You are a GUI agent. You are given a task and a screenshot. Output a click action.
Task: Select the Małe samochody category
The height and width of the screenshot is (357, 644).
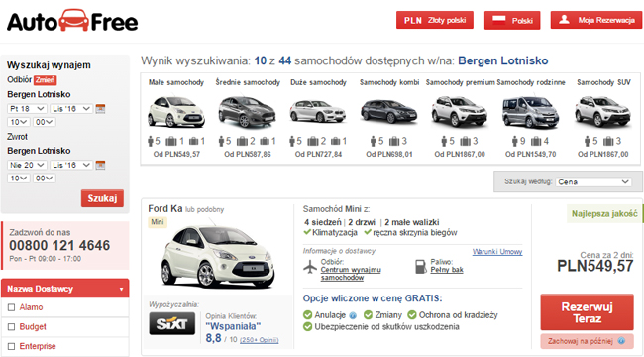point(176,118)
